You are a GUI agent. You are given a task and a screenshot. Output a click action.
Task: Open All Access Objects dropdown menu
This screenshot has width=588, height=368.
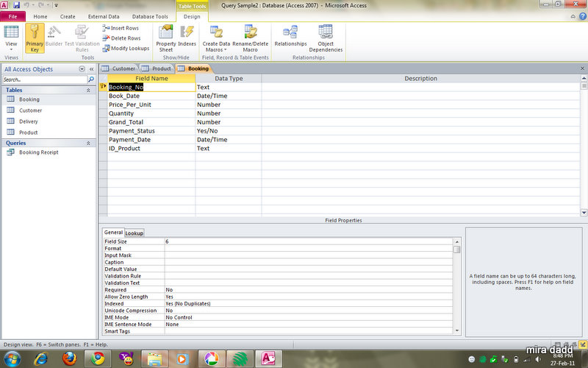pos(82,68)
